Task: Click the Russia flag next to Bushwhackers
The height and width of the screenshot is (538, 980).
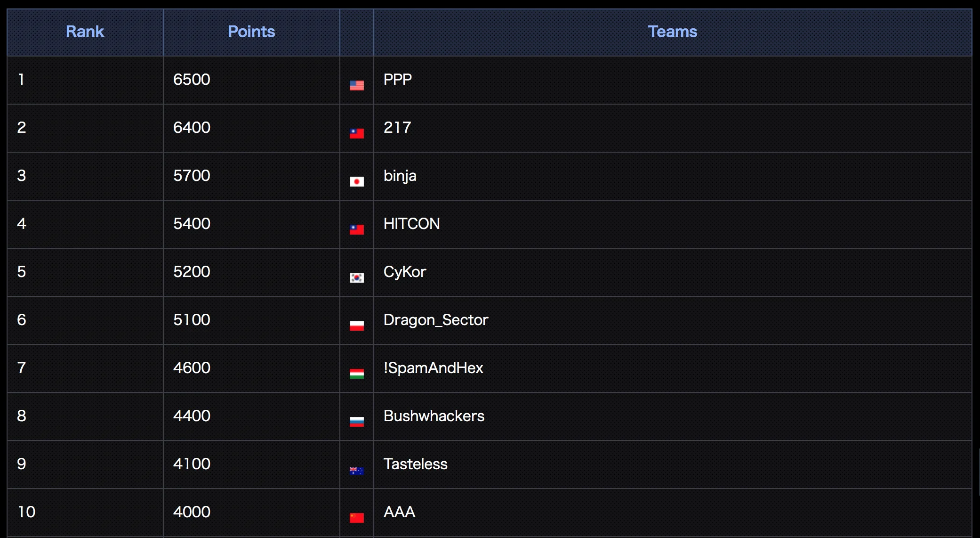Action: pyautogui.click(x=356, y=422)
